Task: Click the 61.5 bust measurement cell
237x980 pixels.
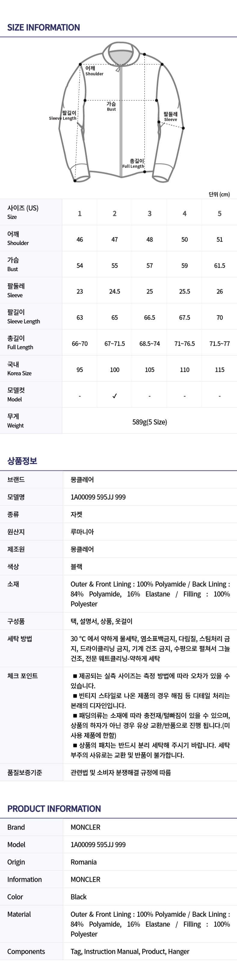Action: tap(220, 266)
